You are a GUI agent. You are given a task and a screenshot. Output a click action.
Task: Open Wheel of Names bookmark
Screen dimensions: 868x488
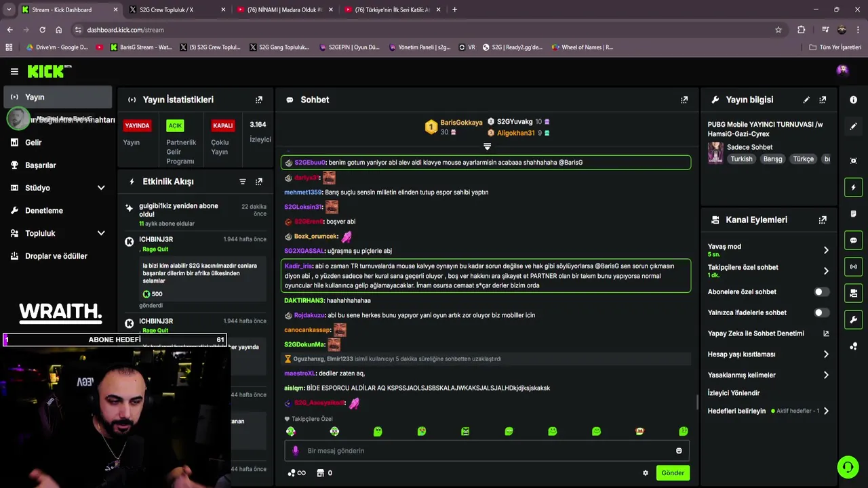coord(582,47)
